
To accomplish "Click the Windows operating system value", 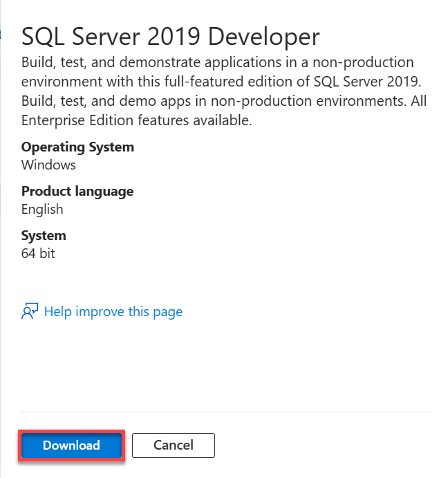I will (x=48, y=165).
